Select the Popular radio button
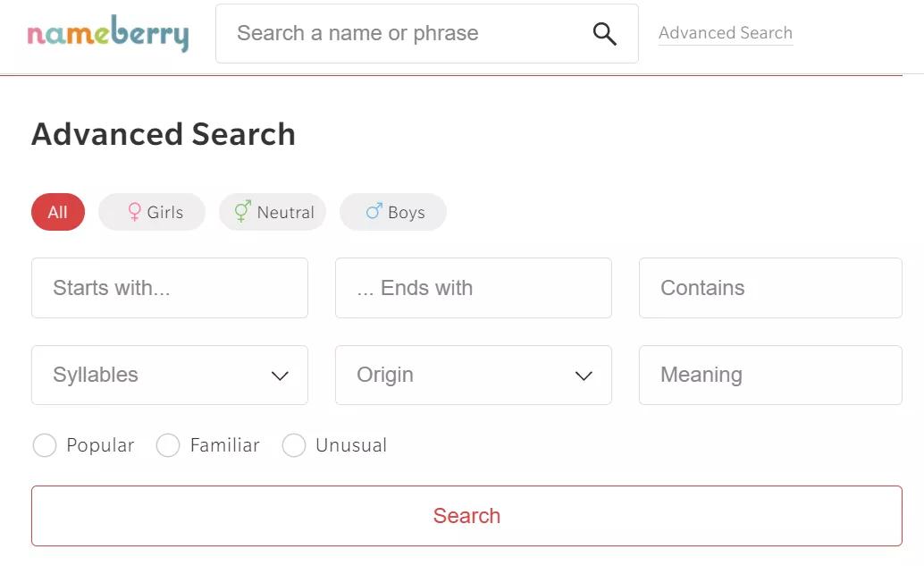Screen dimensions: 924x566 tap(45, 445)
